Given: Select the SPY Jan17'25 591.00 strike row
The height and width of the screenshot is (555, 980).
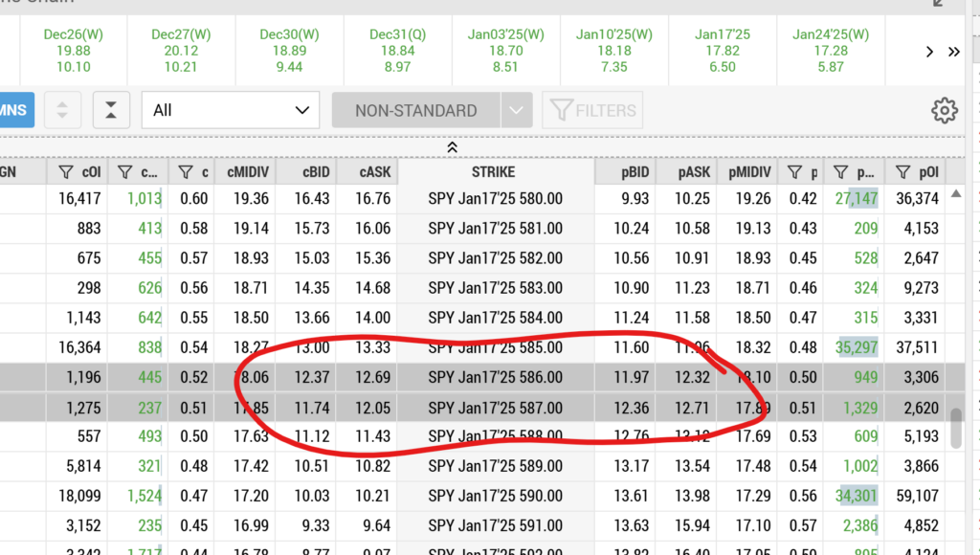Looking at the screenshot, I should (x=496, y=525).
